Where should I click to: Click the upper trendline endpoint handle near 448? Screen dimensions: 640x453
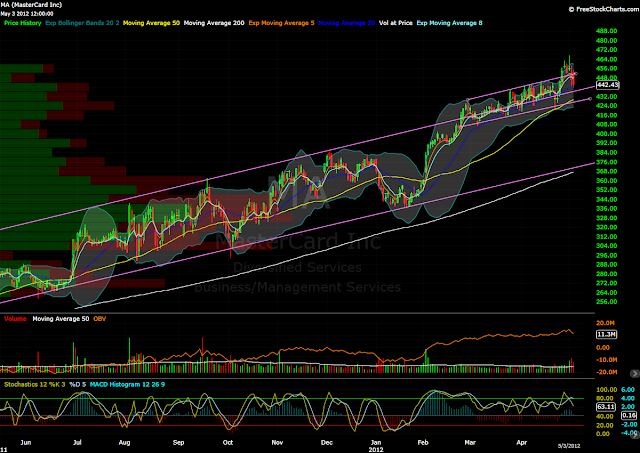point(576,74)
